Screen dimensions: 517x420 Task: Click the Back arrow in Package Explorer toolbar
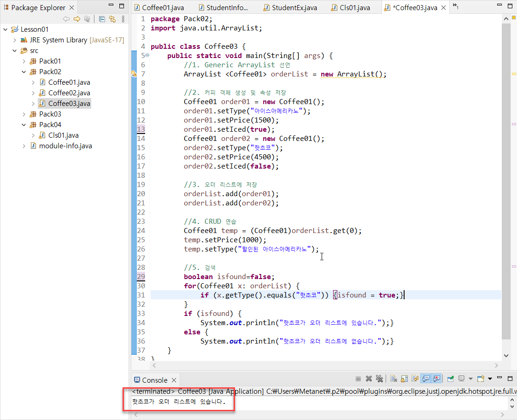pyautogui.click(x=66, y=19)
